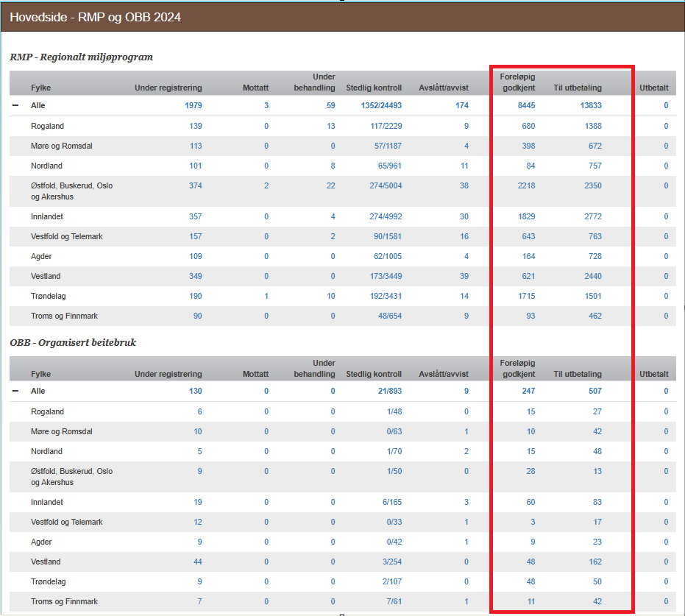Screen dimensions: 685x616
Task: Collapse the Alle row in RMP table
Action: pyautogui.click(x=15, y=106)
